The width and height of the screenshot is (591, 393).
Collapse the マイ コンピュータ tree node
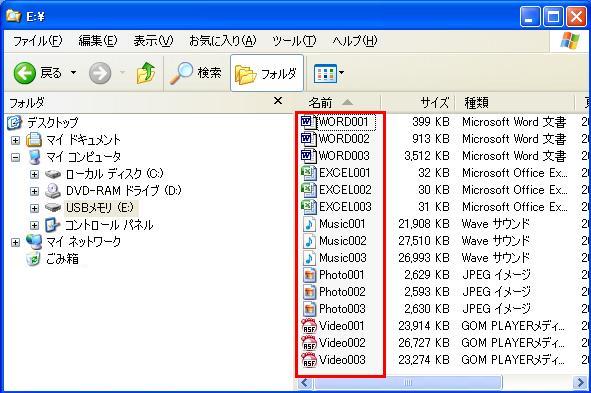[x=15, y=157]
